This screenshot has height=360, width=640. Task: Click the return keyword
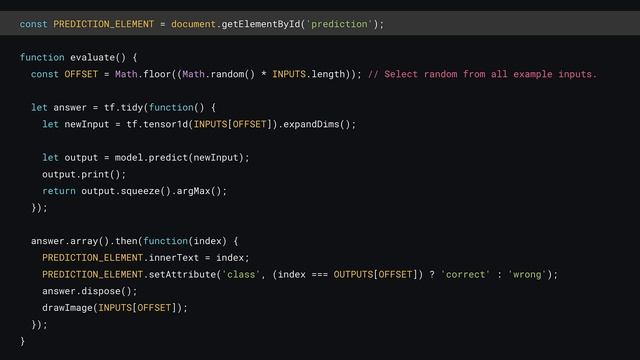[59, 191]
